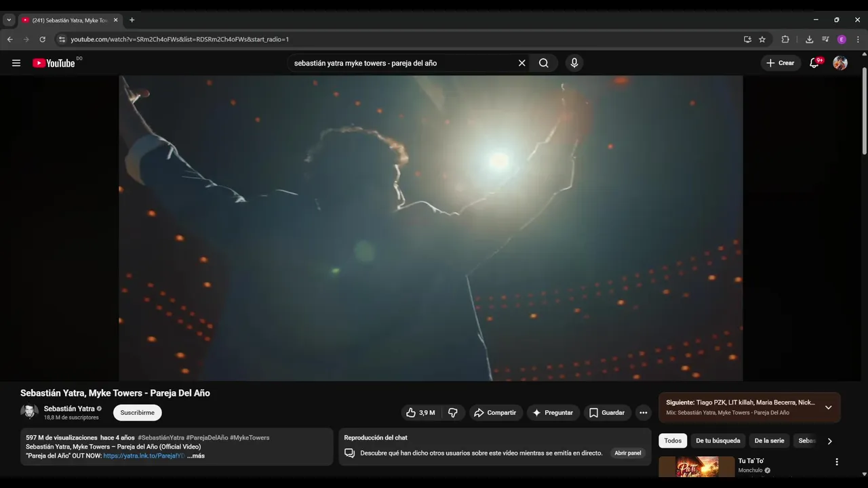Click the Compartir share button
Viewport: 868px width, 488px height.
[496, 413]
